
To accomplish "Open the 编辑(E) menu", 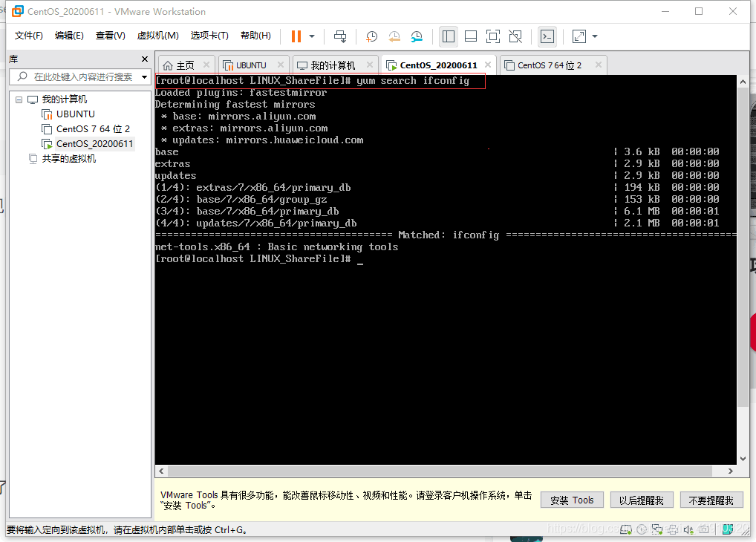I will (69, 36).
